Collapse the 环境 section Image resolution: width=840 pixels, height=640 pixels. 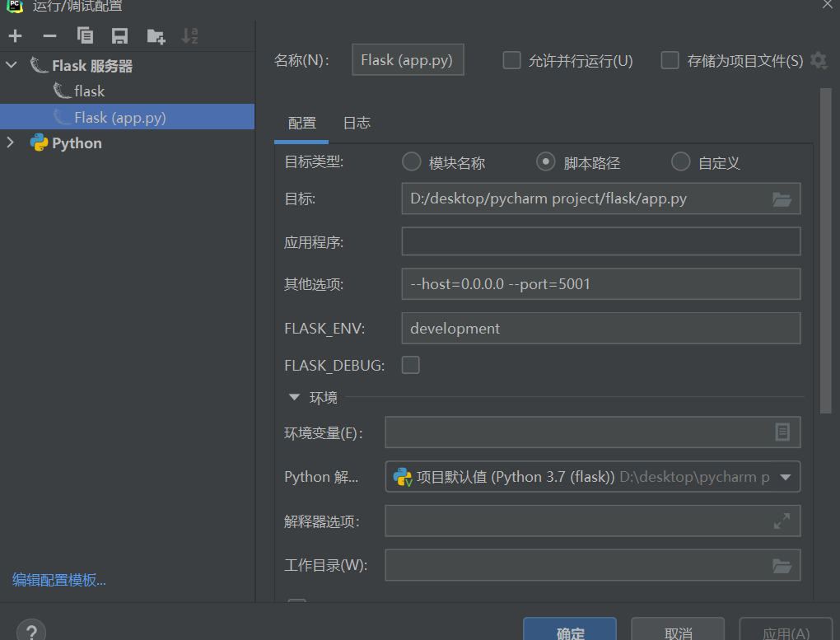point(294,397)
